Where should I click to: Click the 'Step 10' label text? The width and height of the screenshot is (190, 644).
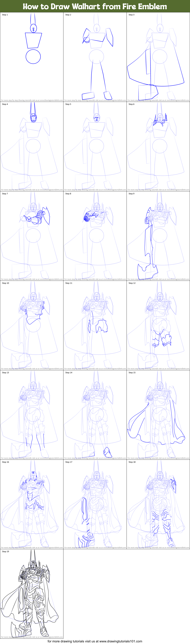[x=6, y=283]
